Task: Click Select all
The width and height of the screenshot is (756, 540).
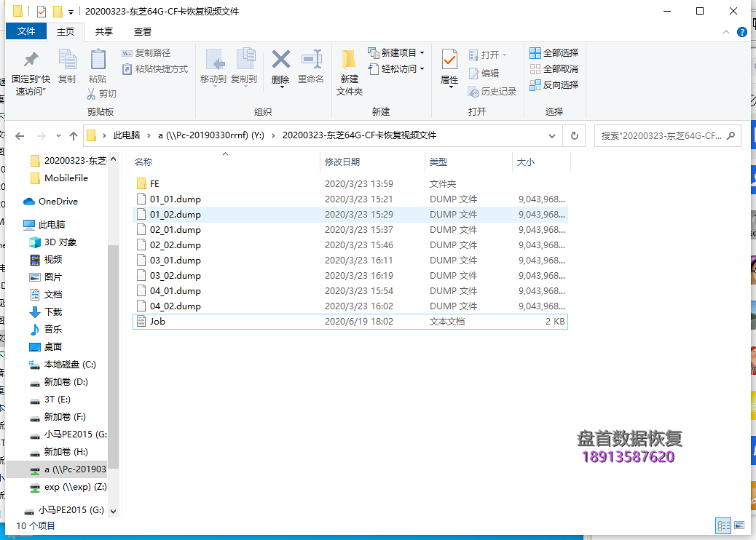Action: click(554, 52)
